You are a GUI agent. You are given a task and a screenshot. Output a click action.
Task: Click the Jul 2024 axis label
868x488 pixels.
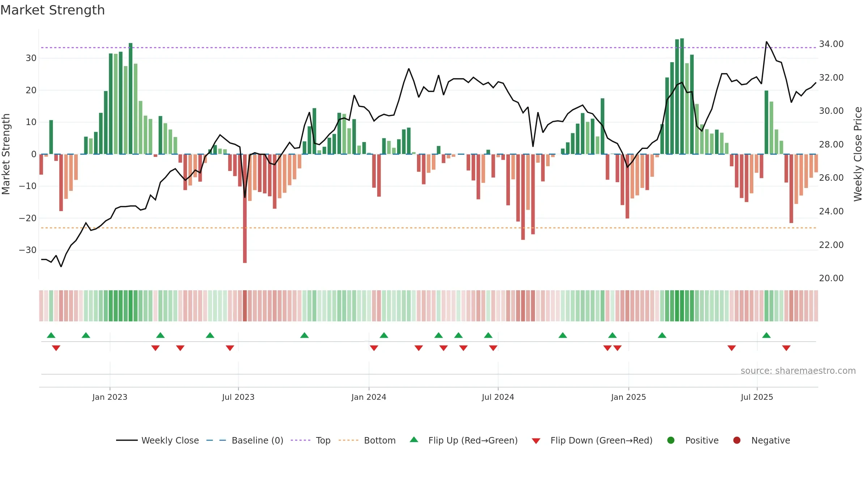pyautogui.click(x=498, y=397)
